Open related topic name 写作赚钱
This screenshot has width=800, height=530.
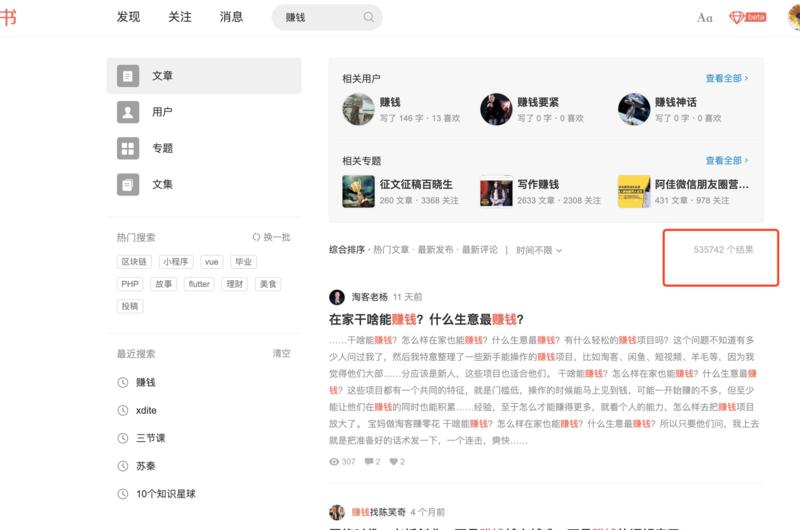tap(538, 184)
